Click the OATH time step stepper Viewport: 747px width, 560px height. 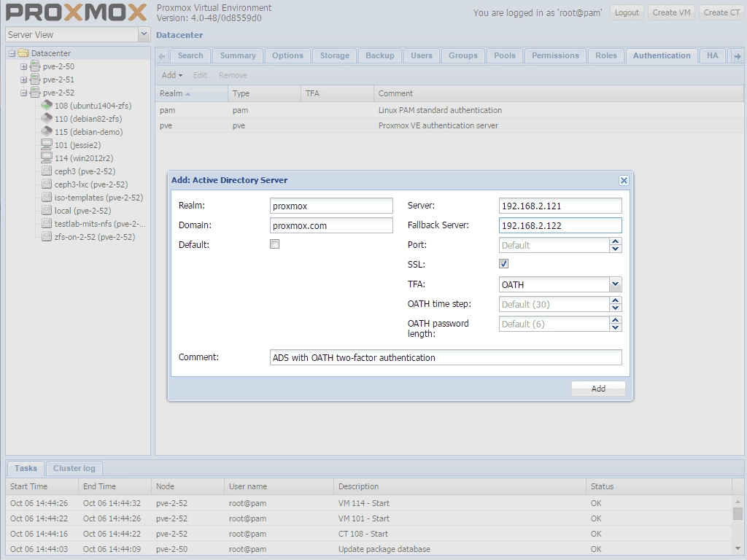pyautogui.click(x=616, y=304)
